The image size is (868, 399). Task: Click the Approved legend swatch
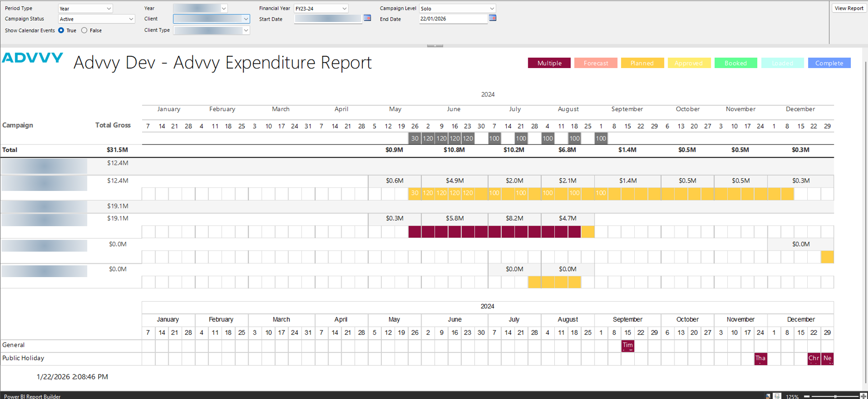(689, 63)
